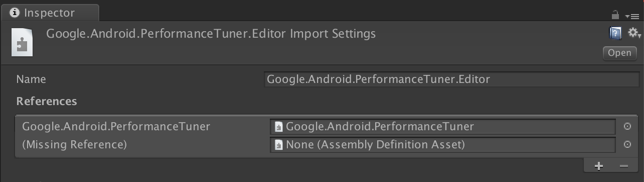
Task: Select the Google.Android.PerformanceTuner list row
Action: tap(326, 126)
